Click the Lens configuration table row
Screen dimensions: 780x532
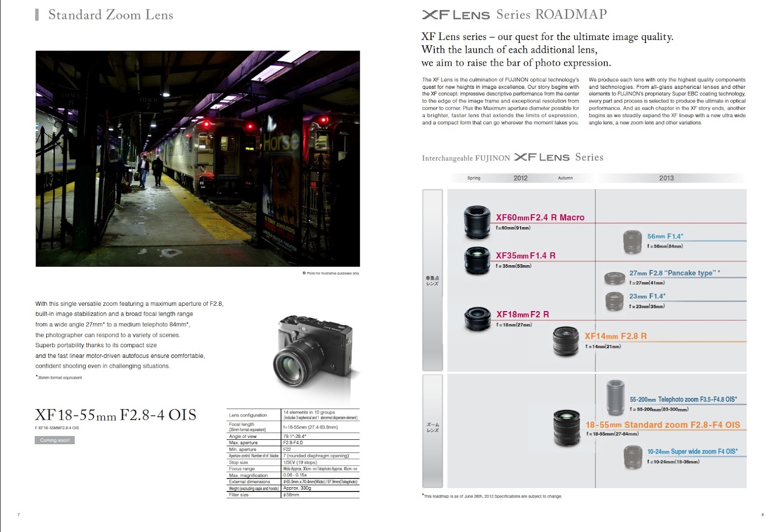tap(293, 415)
